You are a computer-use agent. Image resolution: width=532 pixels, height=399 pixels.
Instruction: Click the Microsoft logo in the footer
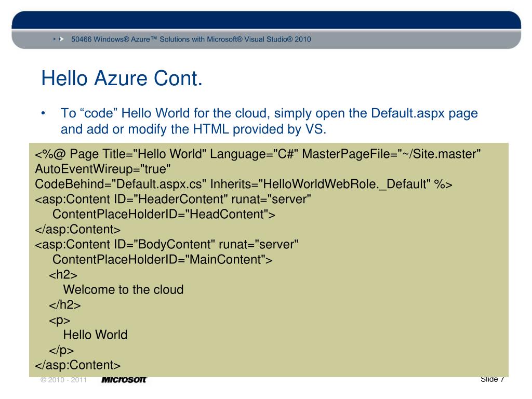(x=124, y=380)
